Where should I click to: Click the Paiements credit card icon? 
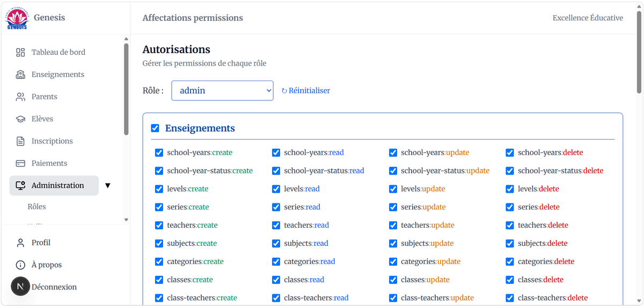click(20, 163)
